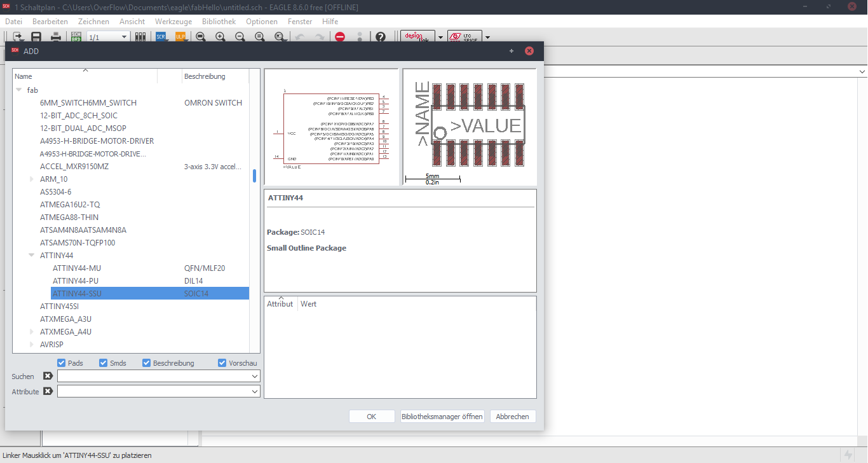Switch to board via SCH/BRD icon
This screenshot has height=463, width=868.
(x=76, y=37)
